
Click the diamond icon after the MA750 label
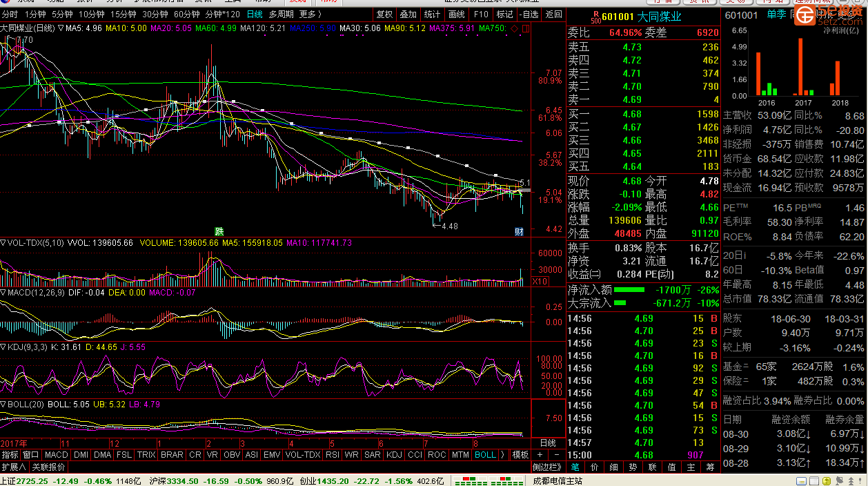coord(514,28)
